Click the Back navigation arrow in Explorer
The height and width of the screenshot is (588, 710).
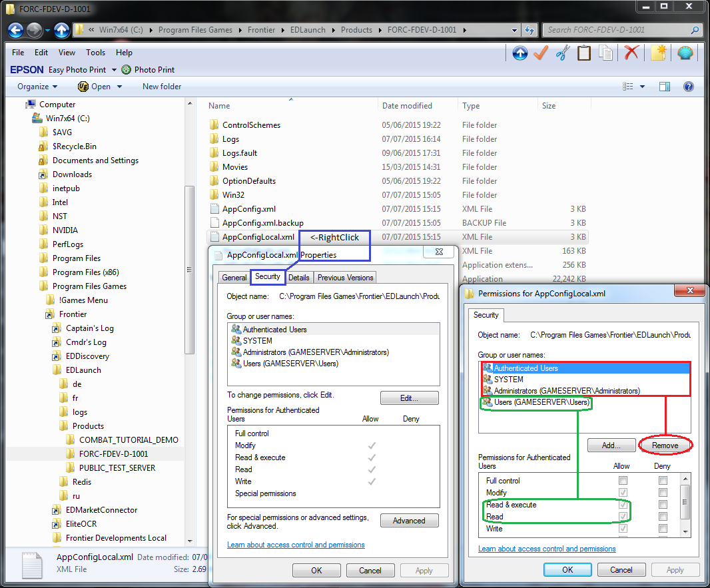(16, 31)
